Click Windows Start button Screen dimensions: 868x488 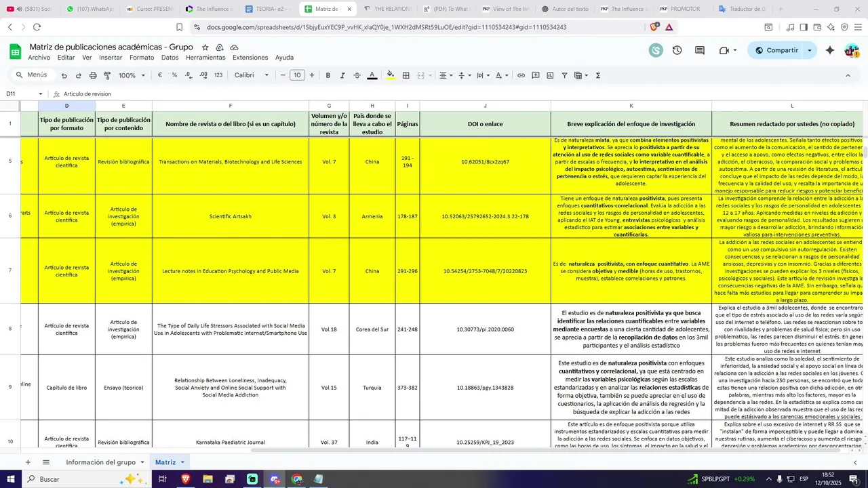[x=11, y=479]
